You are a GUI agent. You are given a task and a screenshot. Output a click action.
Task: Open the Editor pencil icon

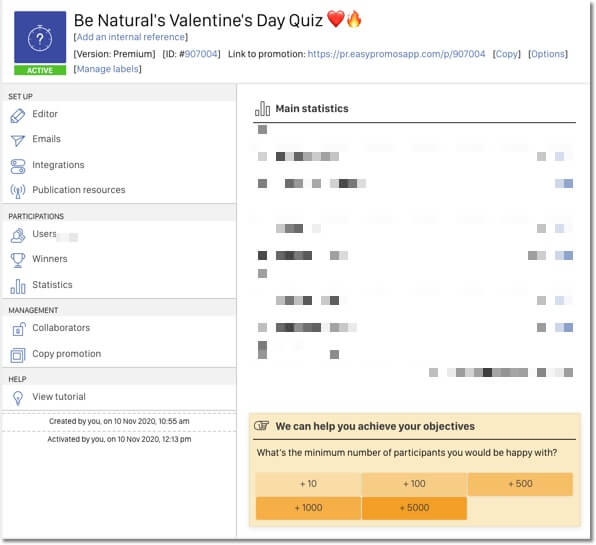[x=17, y=116]
